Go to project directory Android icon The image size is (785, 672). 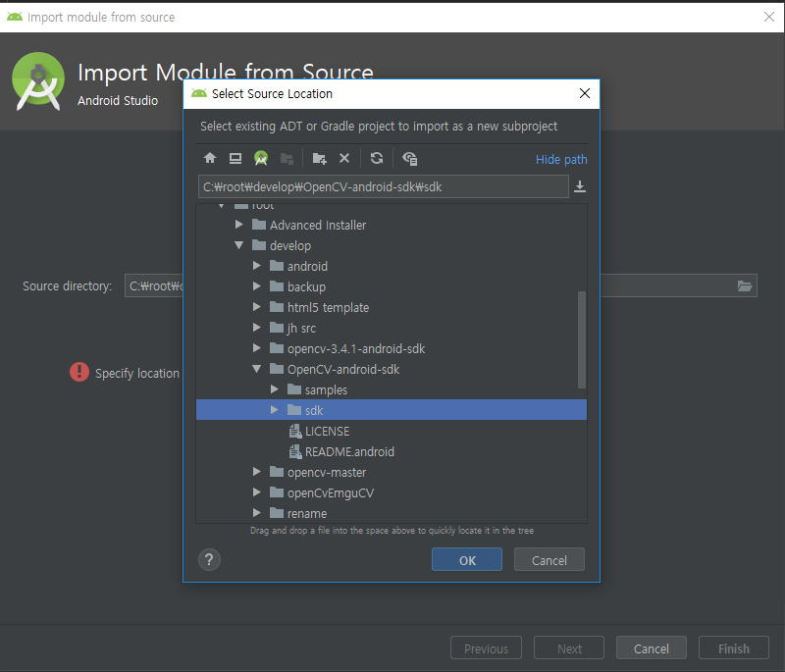click(261, 159)
